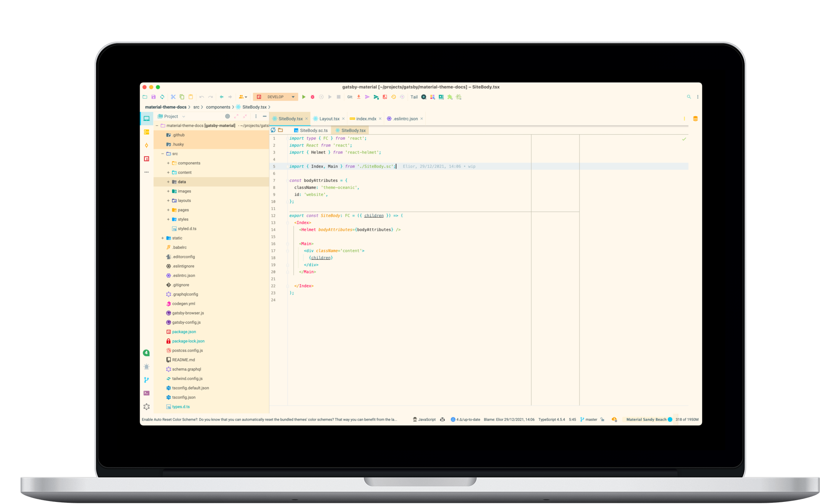Open Git history clock icon

(x=394, y=97)
